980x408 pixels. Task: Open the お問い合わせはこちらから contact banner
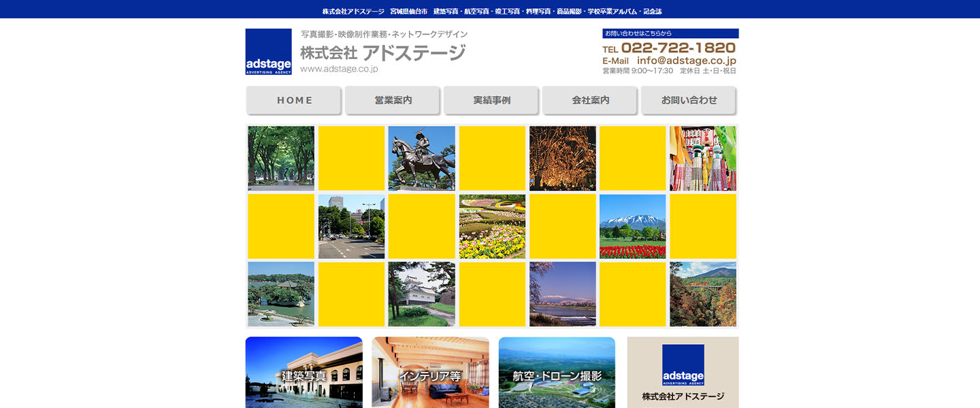[x=669, y=33]
